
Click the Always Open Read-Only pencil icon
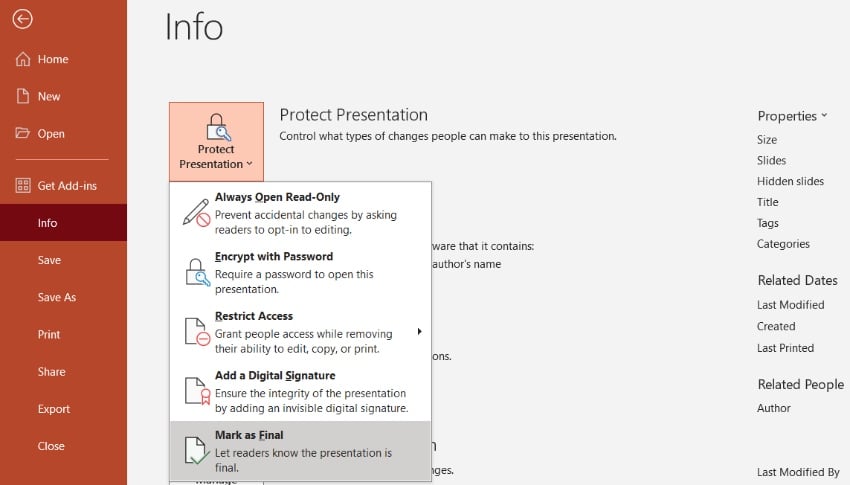(x=196, y=212)
